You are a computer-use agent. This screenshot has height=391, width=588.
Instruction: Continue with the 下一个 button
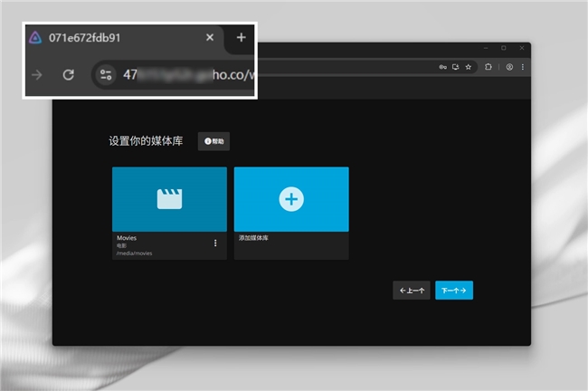tap(454, 291)
